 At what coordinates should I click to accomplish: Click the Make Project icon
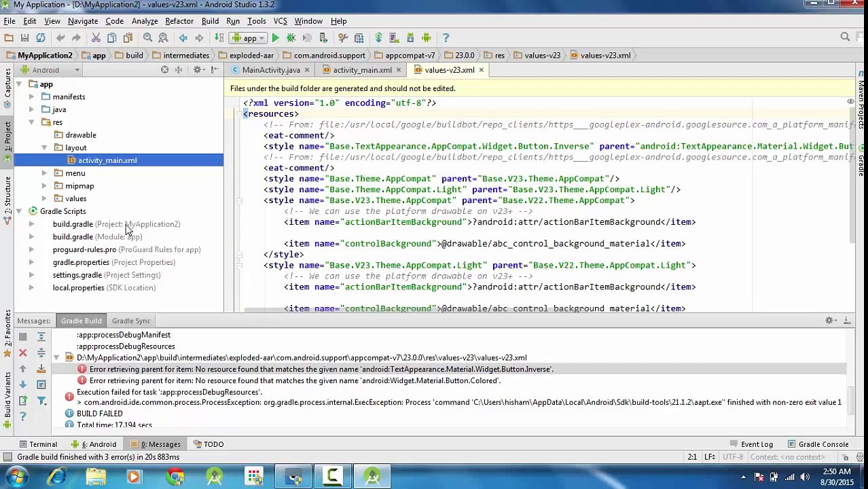tap(218, 38)
